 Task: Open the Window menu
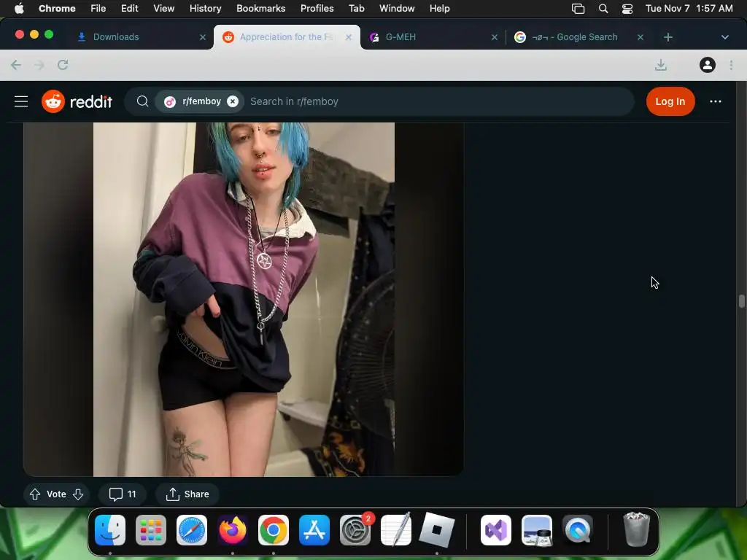coord(397,8)
